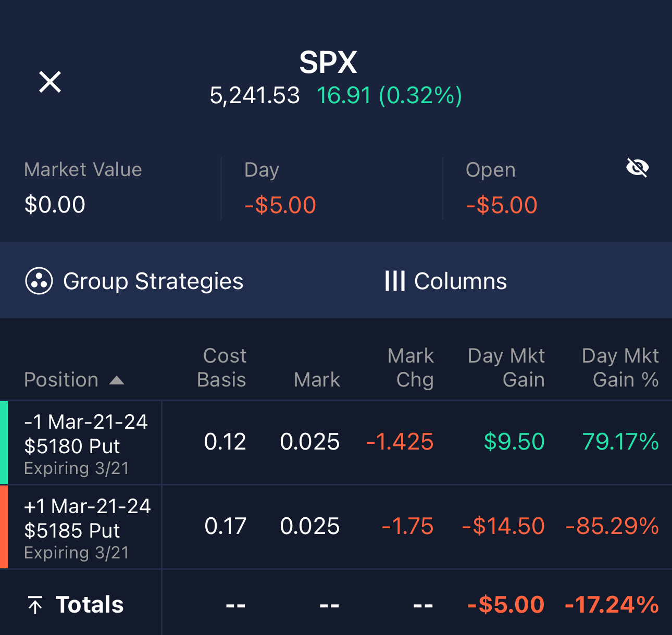Sort by Position column header

[x=61, y=380]
